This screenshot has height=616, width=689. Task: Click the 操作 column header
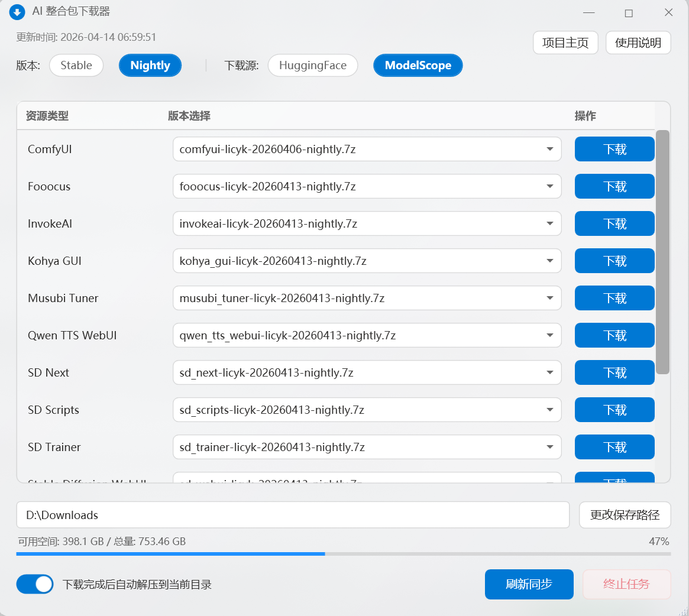click(586, 115)
